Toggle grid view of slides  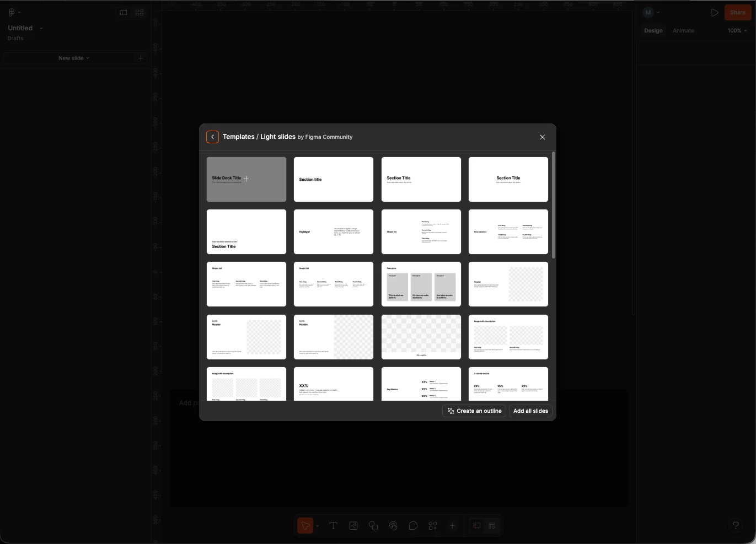click(x=140, y=13)
